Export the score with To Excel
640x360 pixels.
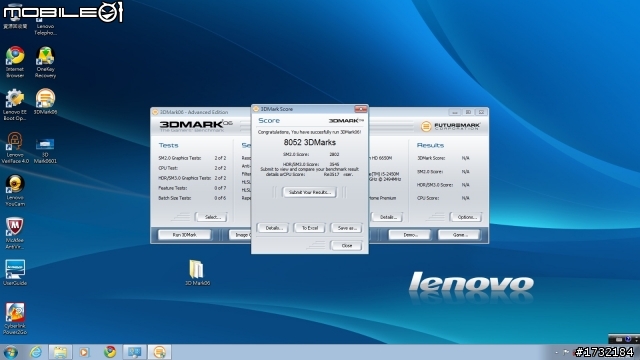tap(309, 228)
